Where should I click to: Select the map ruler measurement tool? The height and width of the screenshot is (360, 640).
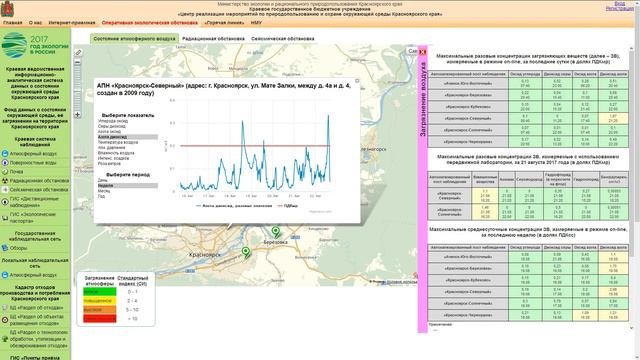click(x=78, y=52)
